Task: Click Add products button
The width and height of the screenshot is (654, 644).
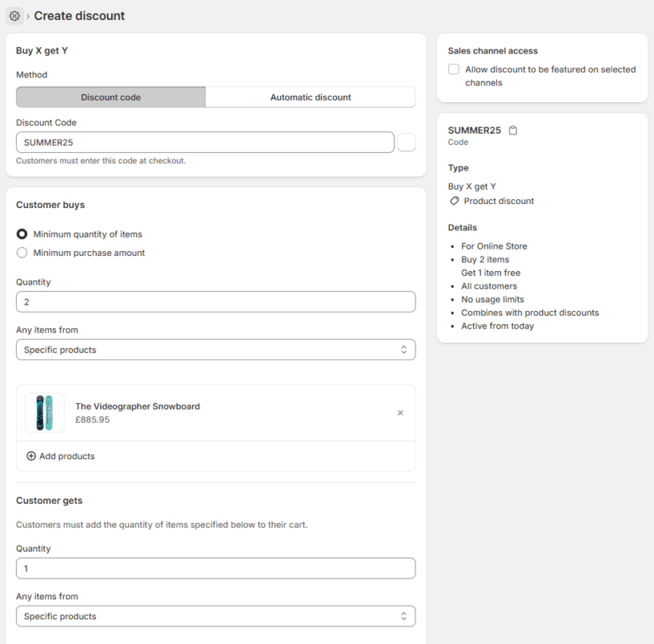Action: point(67,457)
